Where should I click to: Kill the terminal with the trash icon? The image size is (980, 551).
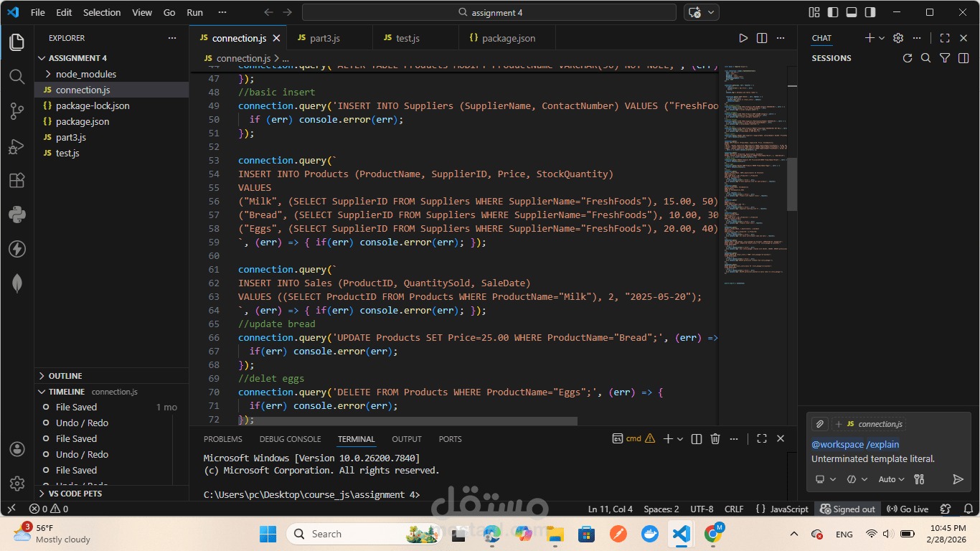(x=715, y=438)
